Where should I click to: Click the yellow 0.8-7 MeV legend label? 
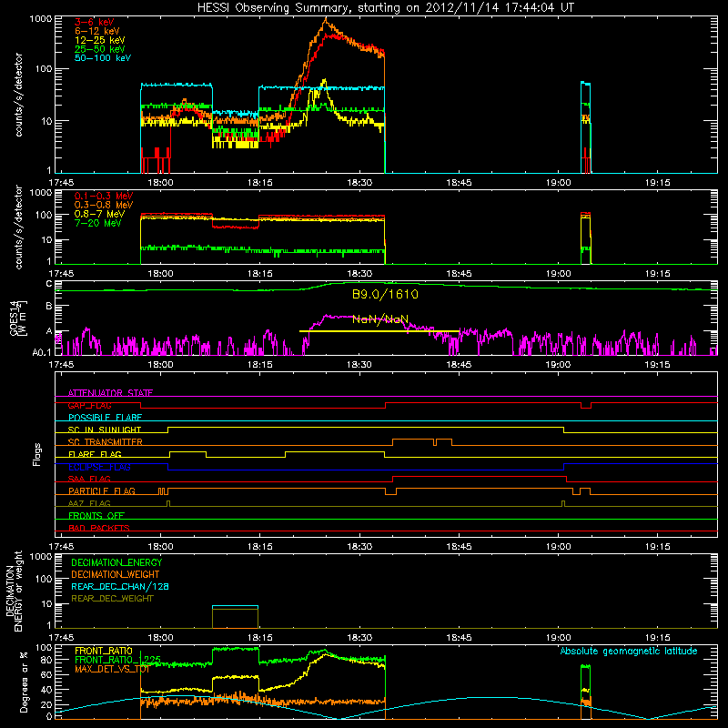(x=99, y=214)
